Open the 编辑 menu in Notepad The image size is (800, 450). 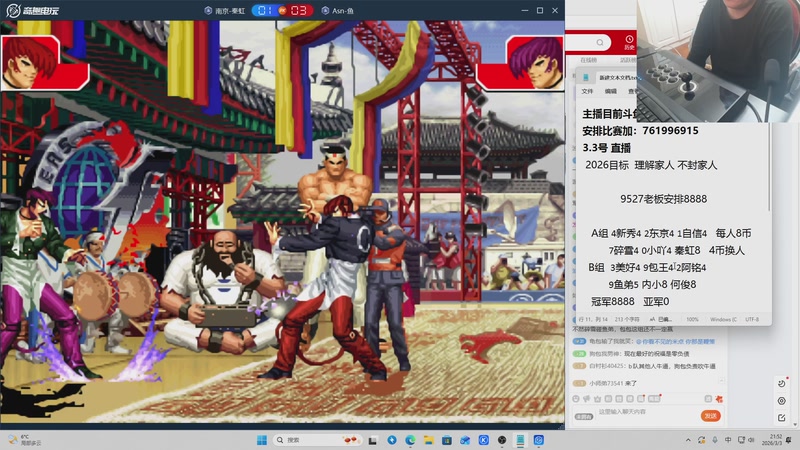(611, 91)
